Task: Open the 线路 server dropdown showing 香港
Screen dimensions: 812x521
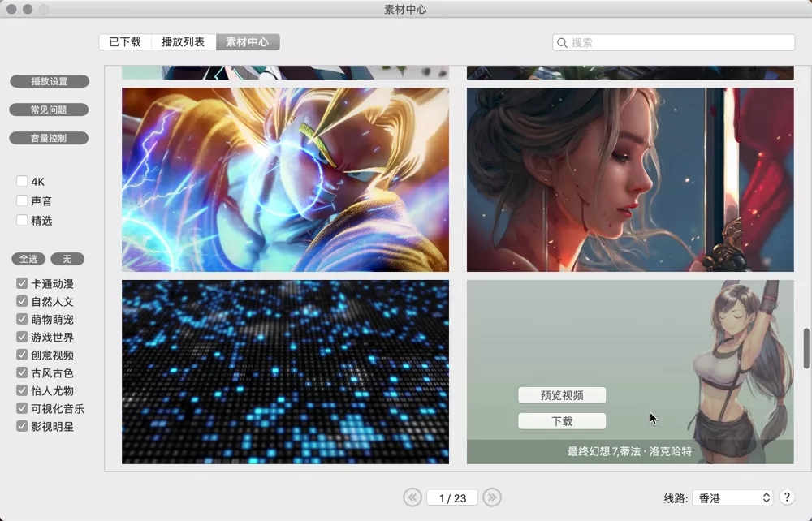Action: (732, 497)
